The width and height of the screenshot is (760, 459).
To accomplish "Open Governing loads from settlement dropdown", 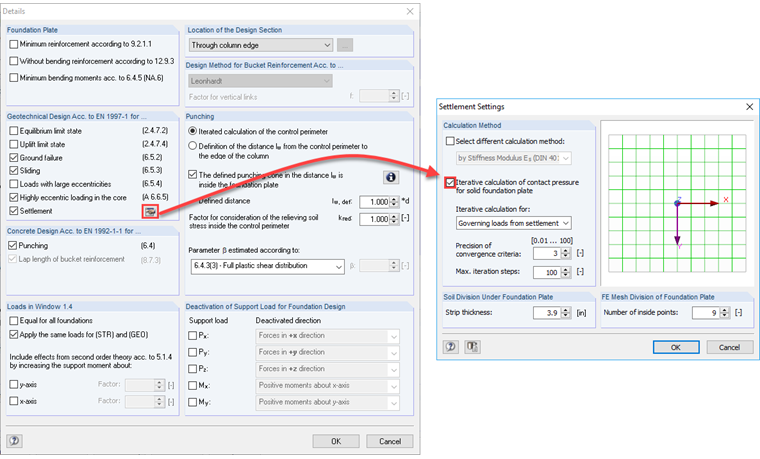I will point(514,223).
